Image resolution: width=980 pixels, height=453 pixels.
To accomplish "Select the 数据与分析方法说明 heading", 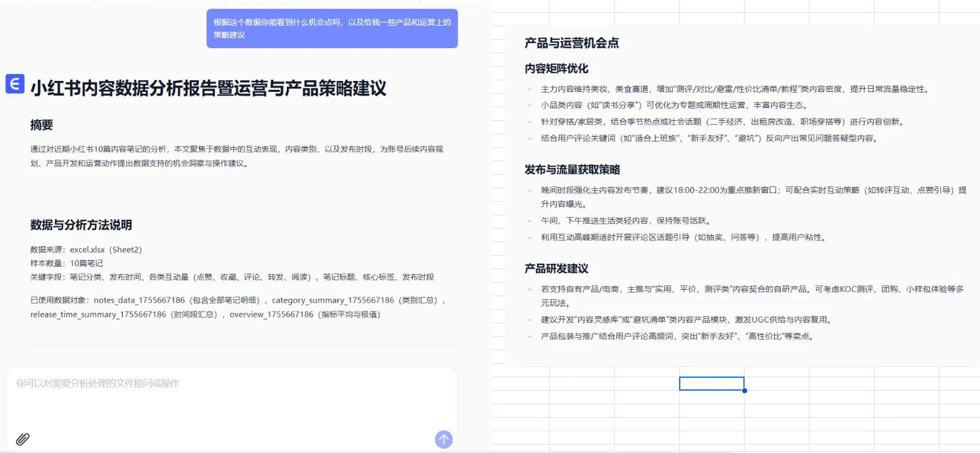I will pyautogui.click(x=81, y=225).
